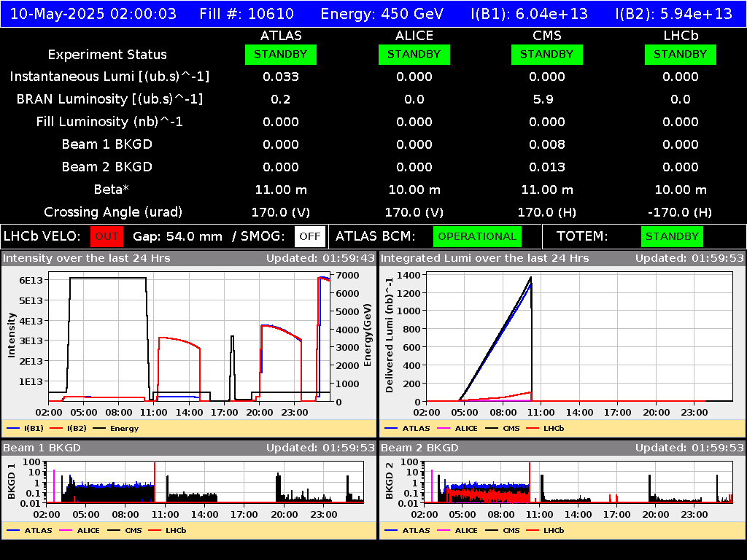Screen dimensions: 747x560
Task: Click Integrated Lumi panel Updated: 01:59:53 timestamp
Action: click(689, 259)
